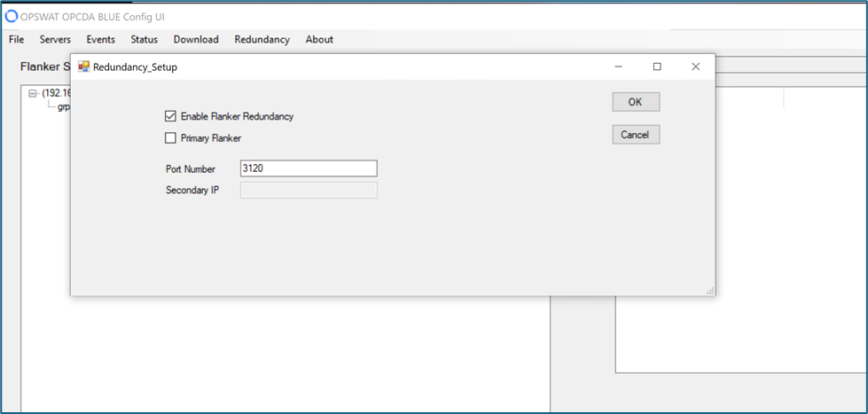This screenshot has width=868, height=414.
Task: Open the Events menu
Action: pos(100,39)
